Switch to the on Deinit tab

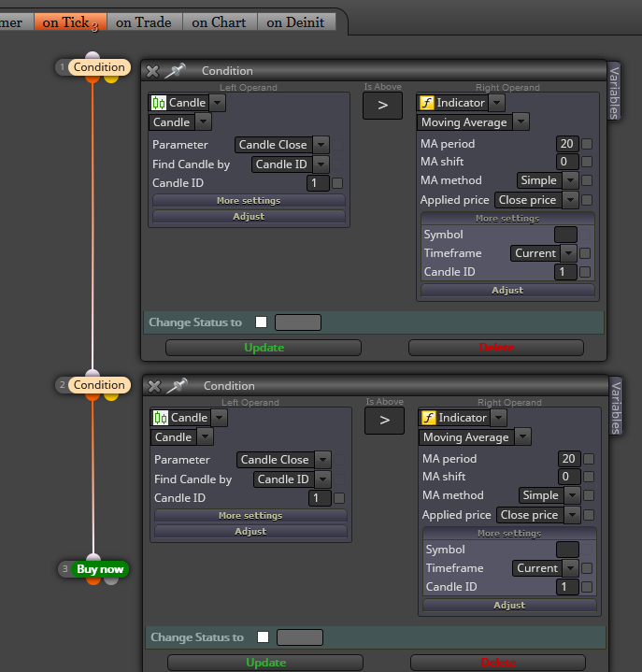pyautogui.click(x=295, y=22)
